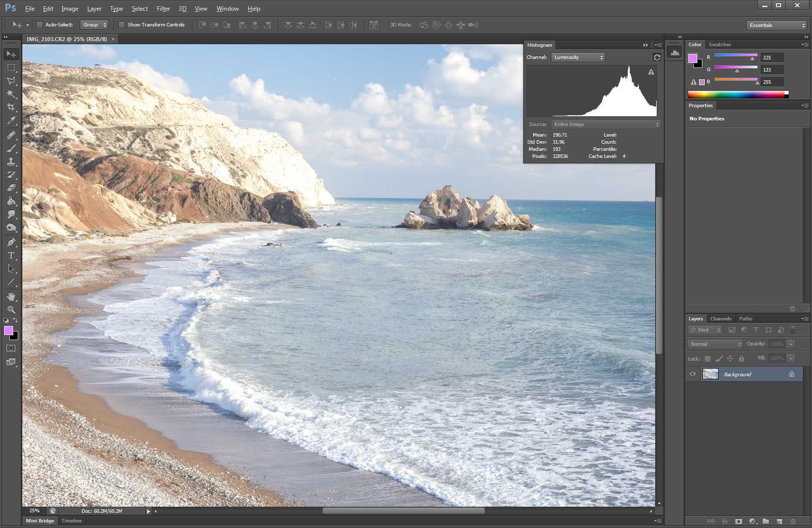Open the Essentials workspace dropdown
Viewport: 812px width, 528px height.
tap(776, 25)
